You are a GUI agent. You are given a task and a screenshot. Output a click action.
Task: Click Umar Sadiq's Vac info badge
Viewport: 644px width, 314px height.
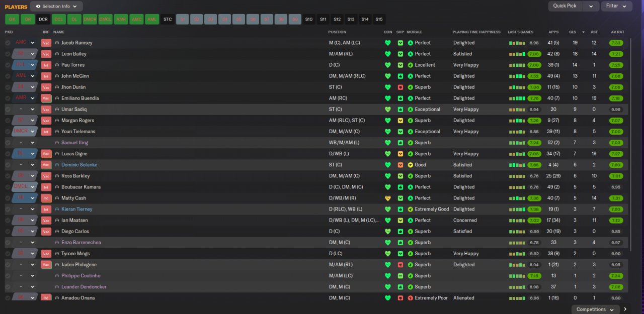click(x=46, y=110)
